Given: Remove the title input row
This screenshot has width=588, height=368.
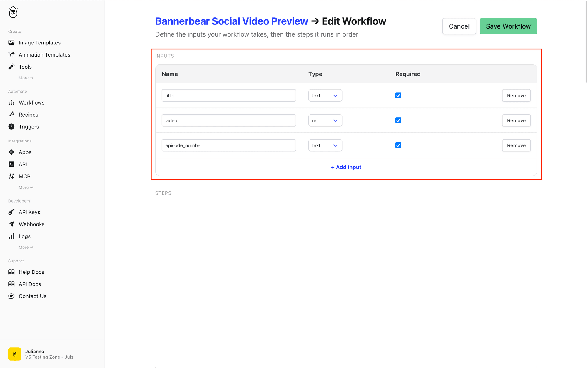Looking at the screenshot, I should (x=516, y=95).
